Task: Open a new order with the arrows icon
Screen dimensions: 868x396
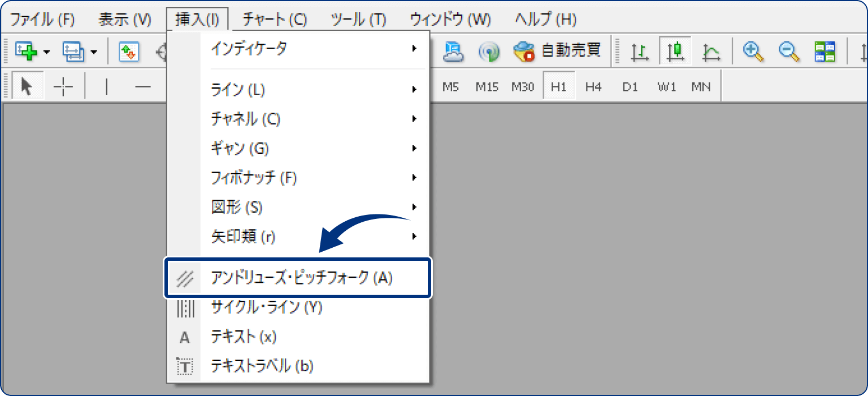Action: click(x=129, y=51)
